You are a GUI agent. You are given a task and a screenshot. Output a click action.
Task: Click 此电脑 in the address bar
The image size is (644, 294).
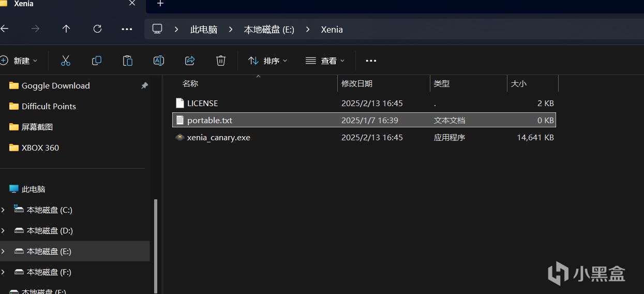(204, 30)
